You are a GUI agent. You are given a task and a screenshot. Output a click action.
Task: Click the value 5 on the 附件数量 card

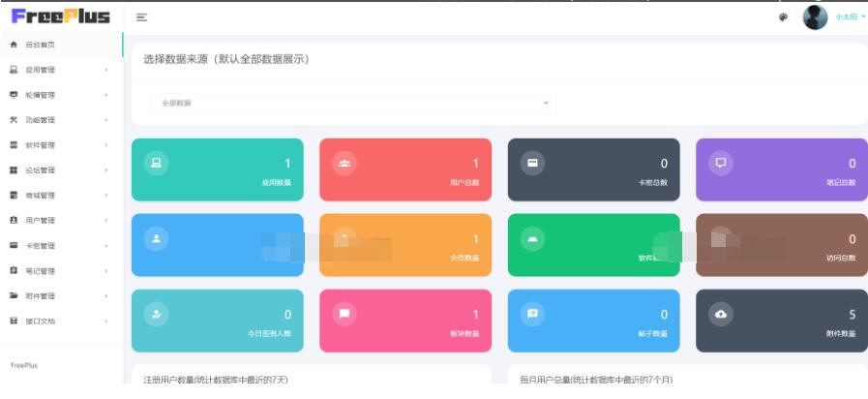tap(853, 315)
